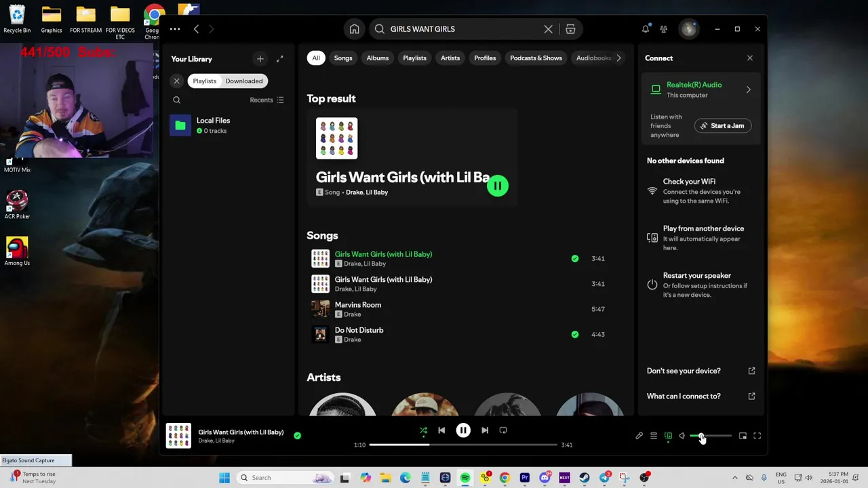Select the Artists filter chip

tap(450, 58)
